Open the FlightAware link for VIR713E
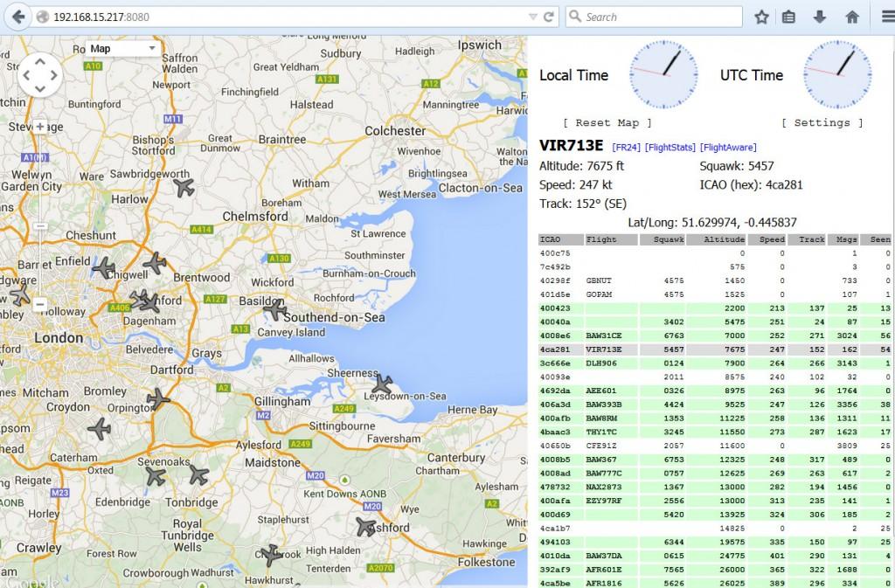 pyautogui.click(x=728, y=148)
